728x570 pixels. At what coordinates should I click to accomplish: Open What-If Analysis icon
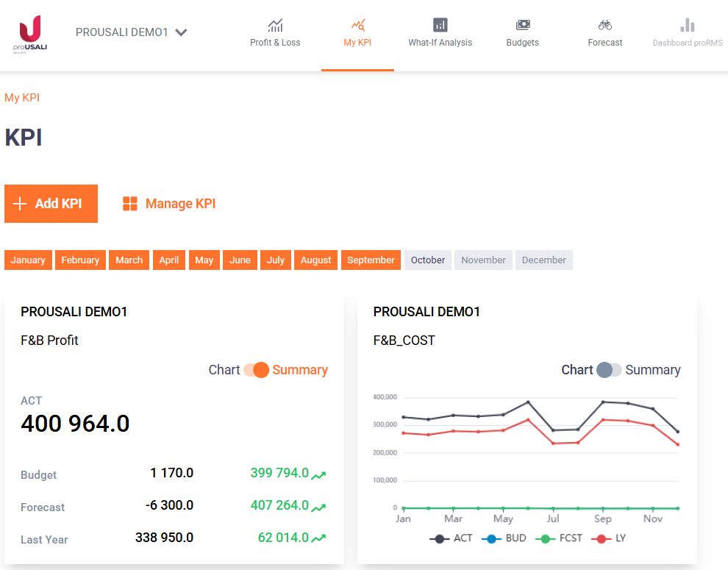(440, 26)
